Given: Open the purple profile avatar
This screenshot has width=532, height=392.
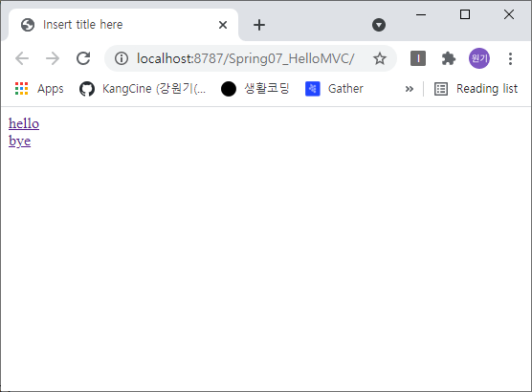Looking at the screenshot, I should pos(479,58).
